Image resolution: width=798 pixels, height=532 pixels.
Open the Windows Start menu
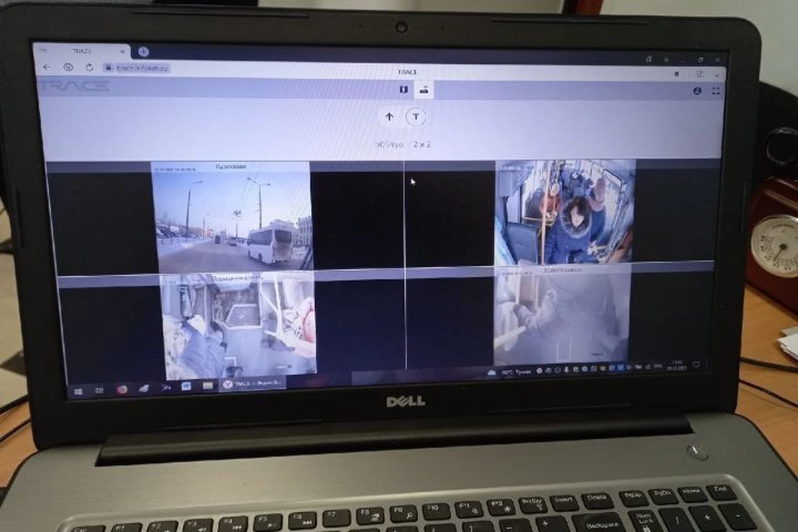point(78,391)
